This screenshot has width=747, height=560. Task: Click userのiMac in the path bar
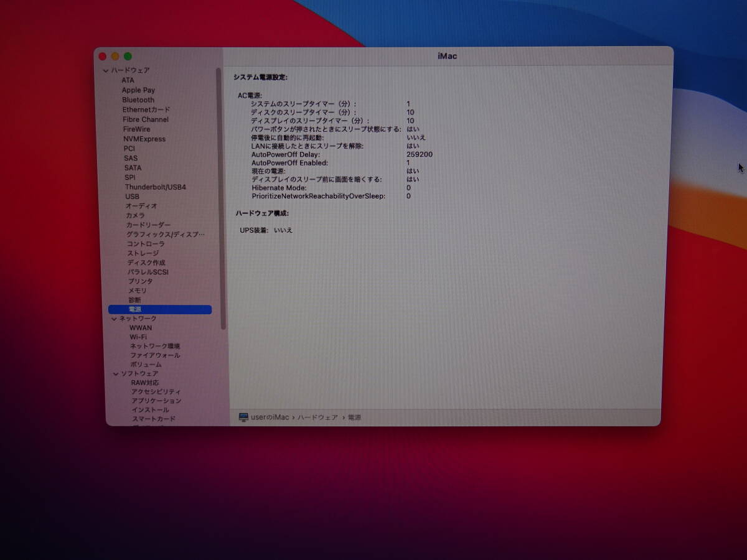click(270, 418)
